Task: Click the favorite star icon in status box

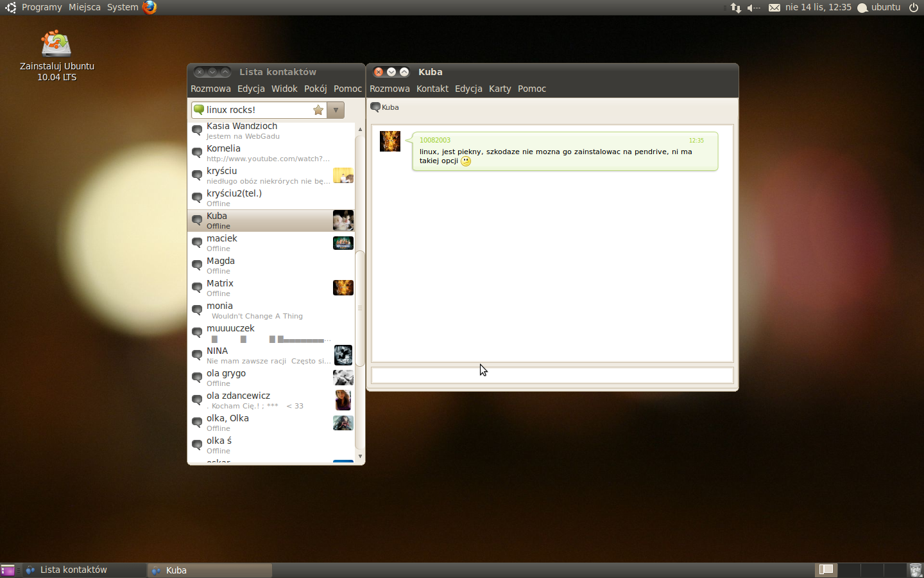Action: tap(318, 110)
